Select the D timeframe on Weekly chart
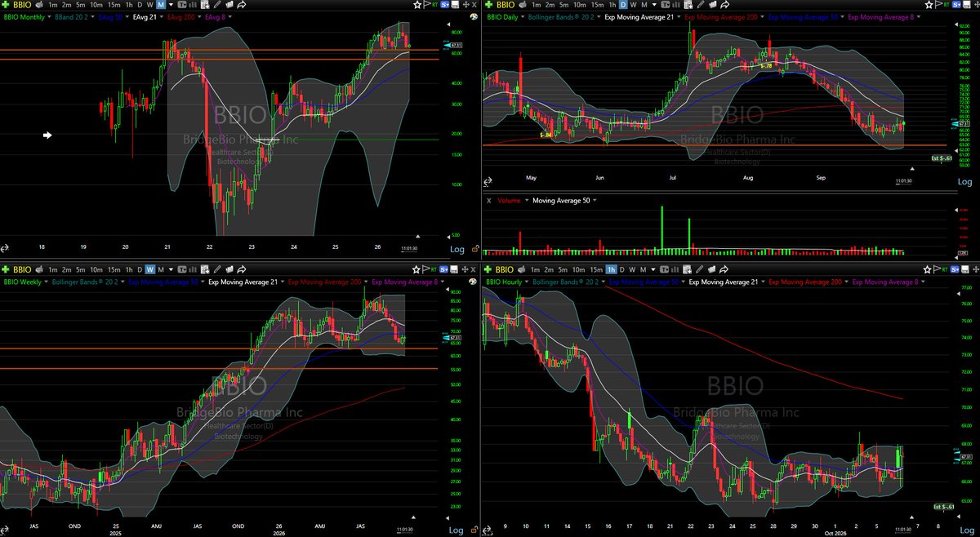 [139, 269]
